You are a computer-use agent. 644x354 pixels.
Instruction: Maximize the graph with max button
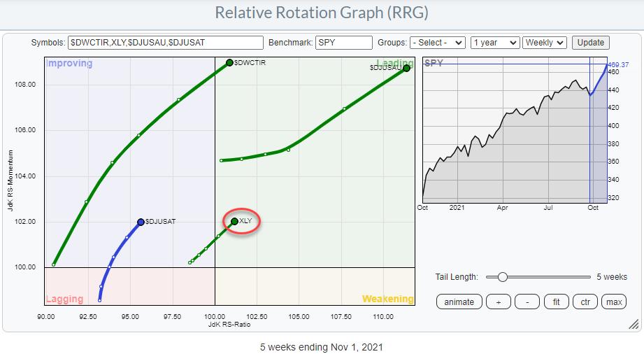614,302
